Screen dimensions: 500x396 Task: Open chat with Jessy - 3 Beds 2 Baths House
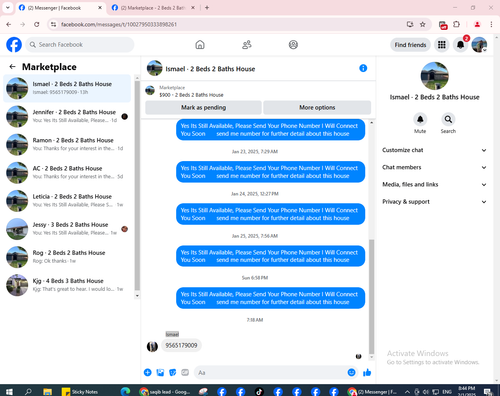click(x=67, y=229)
